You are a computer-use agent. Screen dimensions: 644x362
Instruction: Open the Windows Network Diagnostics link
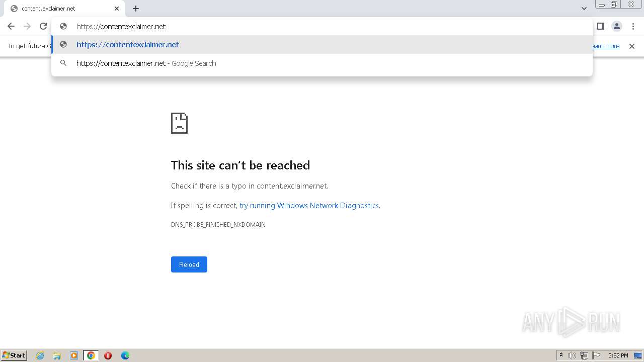coord(309,206)
